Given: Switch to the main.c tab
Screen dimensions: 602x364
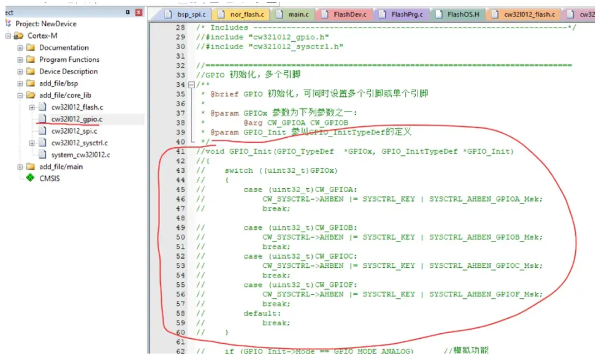Looking at the screenshot, I should [294, 14].
